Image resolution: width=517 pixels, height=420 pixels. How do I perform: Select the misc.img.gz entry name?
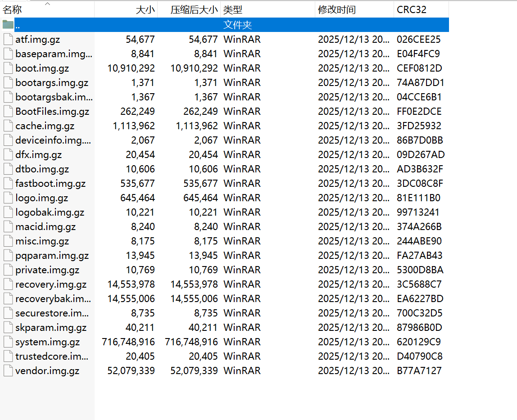(x=42, y=241)
